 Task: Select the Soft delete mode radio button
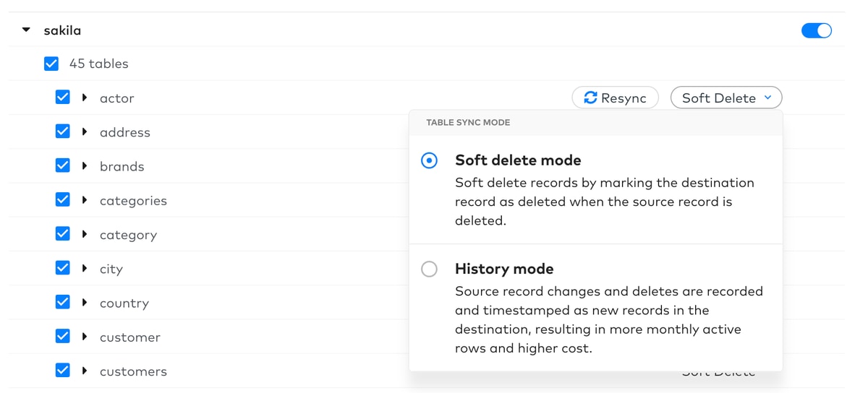(x=429, y=160)
